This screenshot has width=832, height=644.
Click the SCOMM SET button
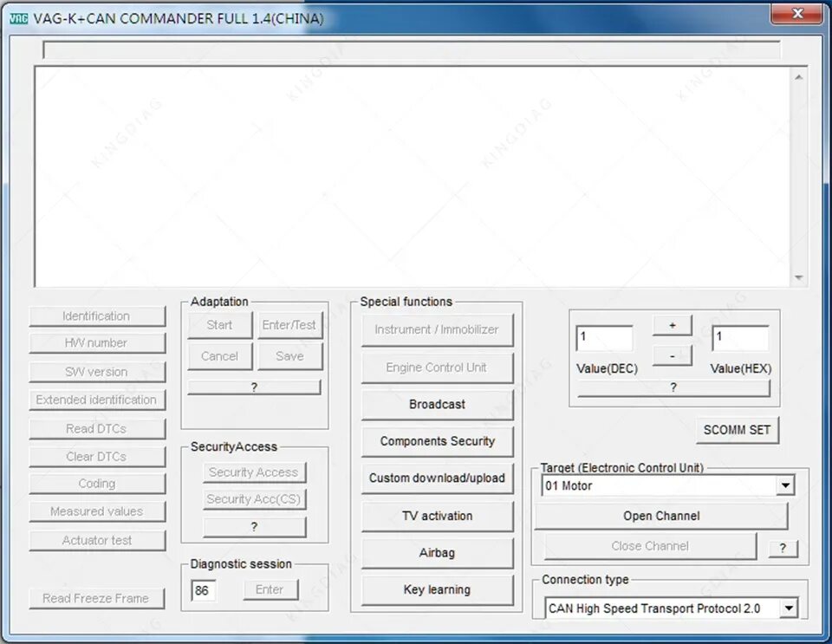pos(737,430)
